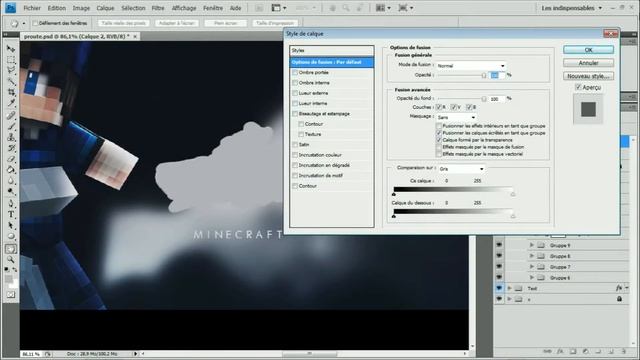Viewport: 640px width, 360px height.
Task: Hide the Text group via eye icon
Action: 499,288
